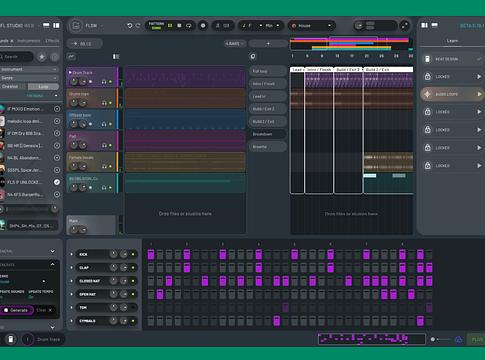
Task: Click the song overview minimap
Action: point(352,45)
